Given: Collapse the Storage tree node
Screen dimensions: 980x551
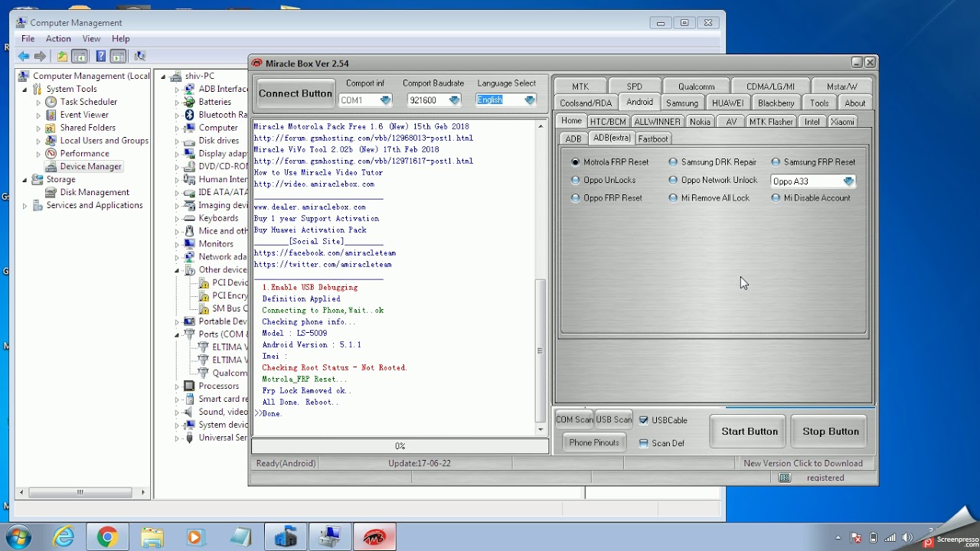Looking at the screenshot, I should coord(24,180).
